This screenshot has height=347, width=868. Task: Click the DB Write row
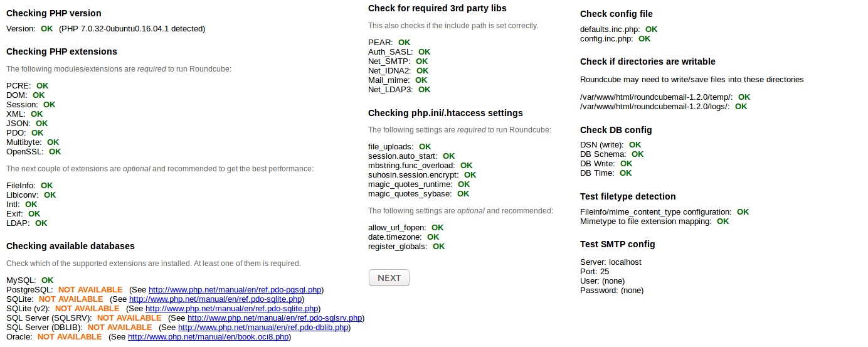[606, 163]
